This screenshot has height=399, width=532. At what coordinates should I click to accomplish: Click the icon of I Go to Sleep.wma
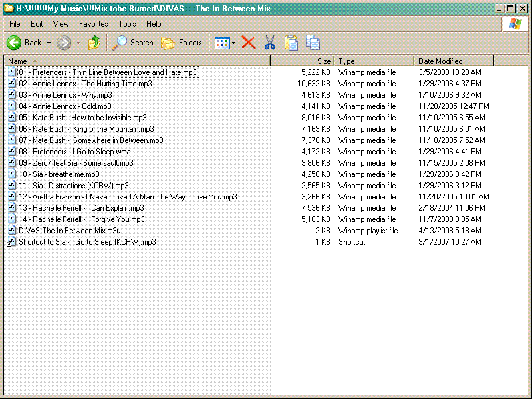[x=12, y=152]
